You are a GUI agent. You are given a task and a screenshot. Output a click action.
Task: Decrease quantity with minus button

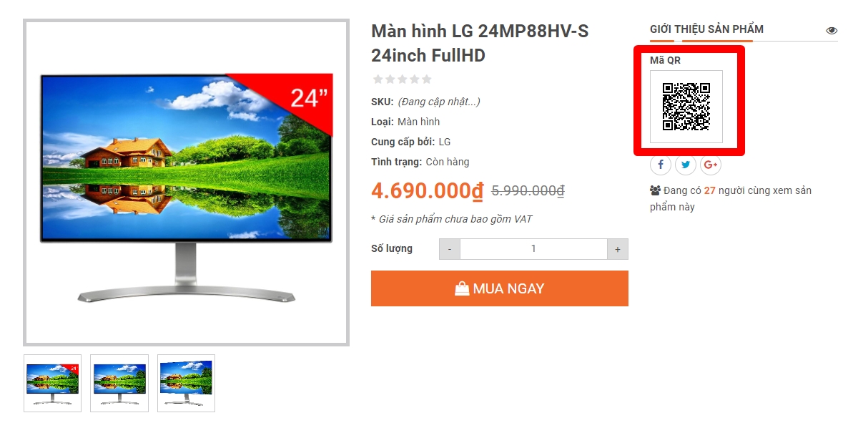click(x=450, y=249)
